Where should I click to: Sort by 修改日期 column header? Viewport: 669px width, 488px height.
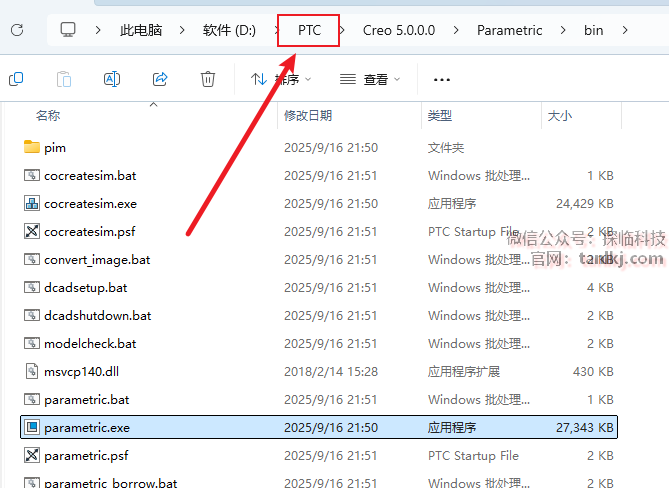308,115
